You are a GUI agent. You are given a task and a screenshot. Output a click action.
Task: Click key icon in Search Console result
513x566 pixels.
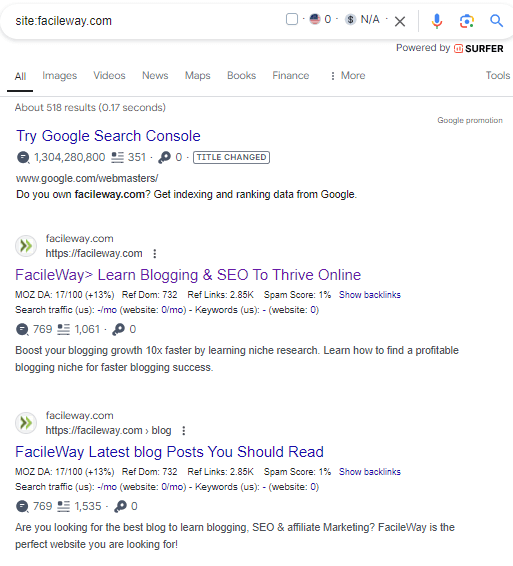click(x=164, y=157)
